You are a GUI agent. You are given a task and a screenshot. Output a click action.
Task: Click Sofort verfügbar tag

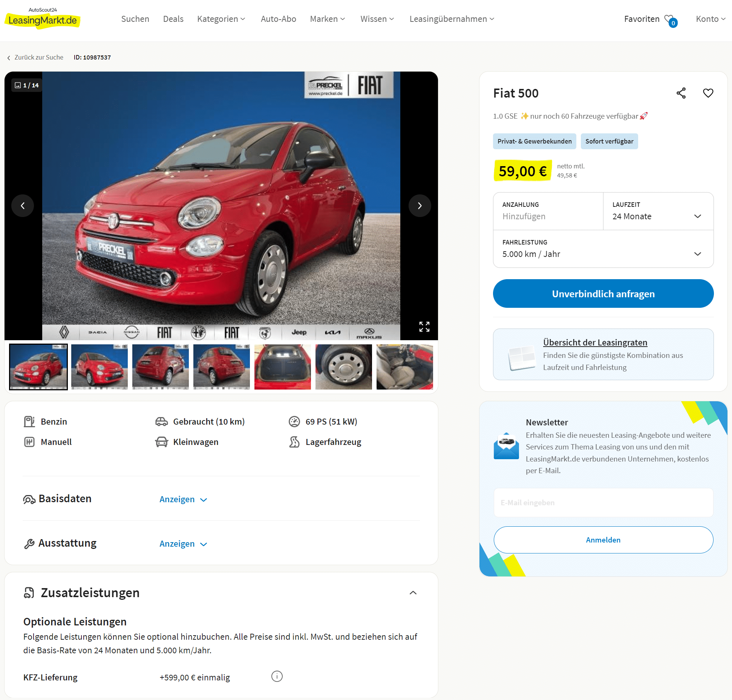[609, 141]
